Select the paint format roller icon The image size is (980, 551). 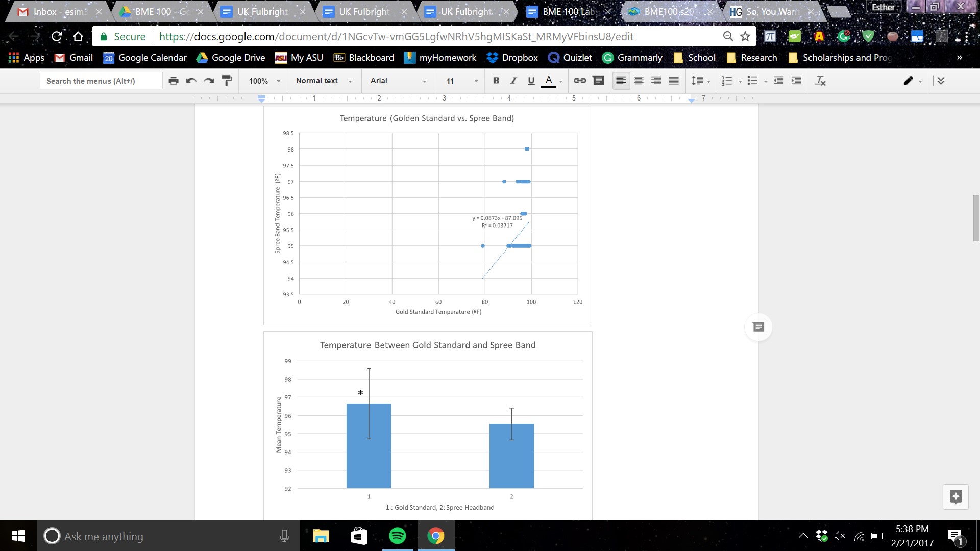227,81
